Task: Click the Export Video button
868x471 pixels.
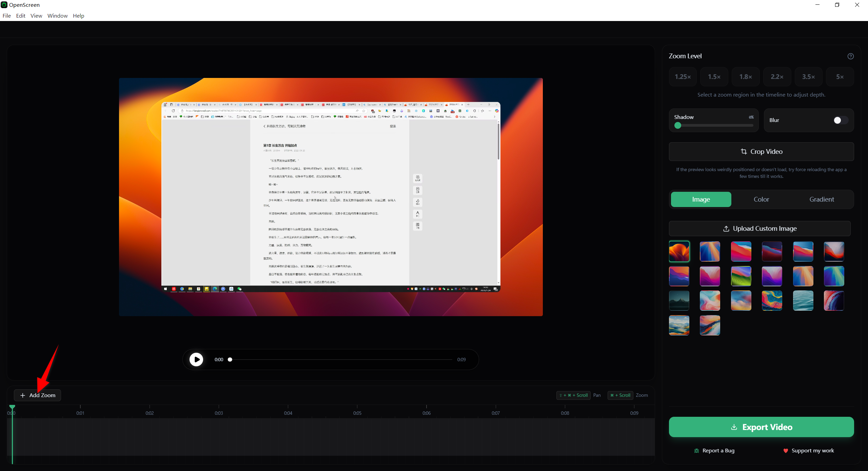Action: (x=761, y=427)
